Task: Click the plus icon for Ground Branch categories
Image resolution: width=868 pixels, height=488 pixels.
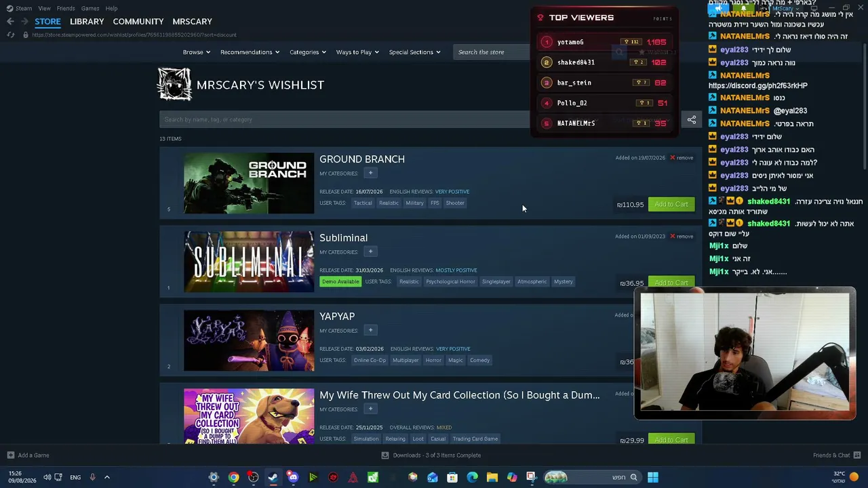Action: coord(370,173)
